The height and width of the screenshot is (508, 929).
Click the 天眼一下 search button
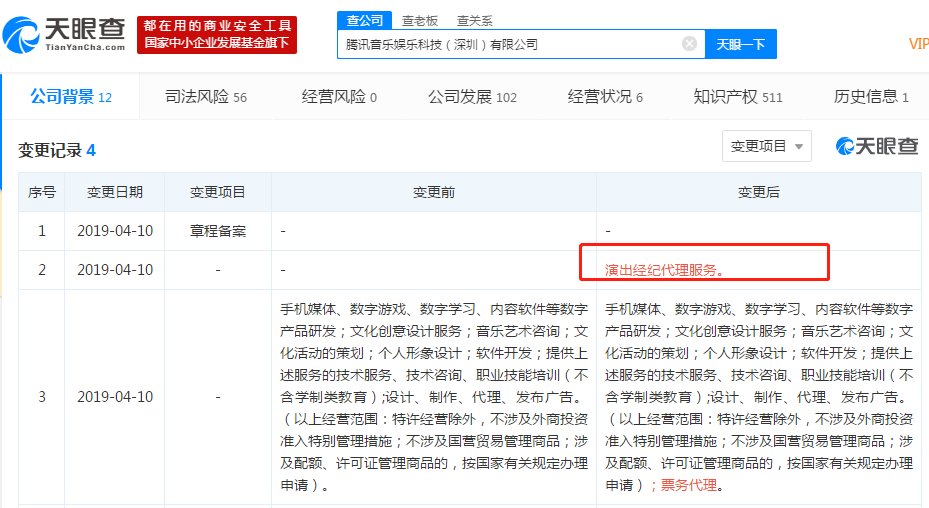tap(741, 44)
